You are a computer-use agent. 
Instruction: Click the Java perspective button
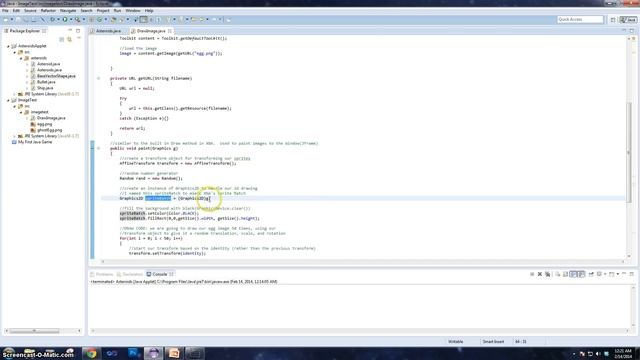tap(629, 20)
